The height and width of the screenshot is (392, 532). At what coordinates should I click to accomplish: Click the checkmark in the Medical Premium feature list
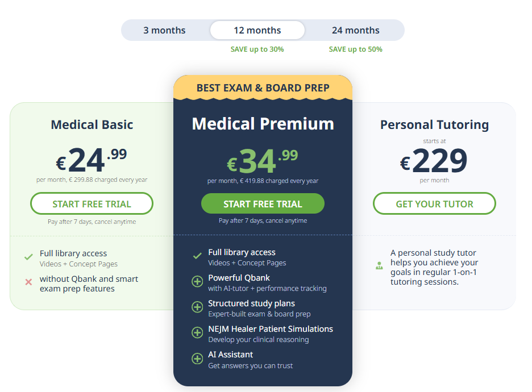coord(197,256)
